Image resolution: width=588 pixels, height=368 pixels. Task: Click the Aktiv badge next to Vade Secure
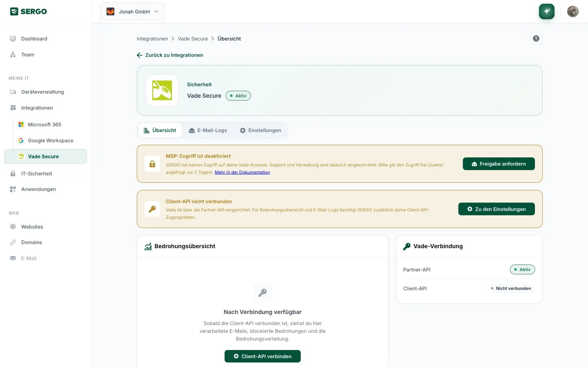point(238,96)
